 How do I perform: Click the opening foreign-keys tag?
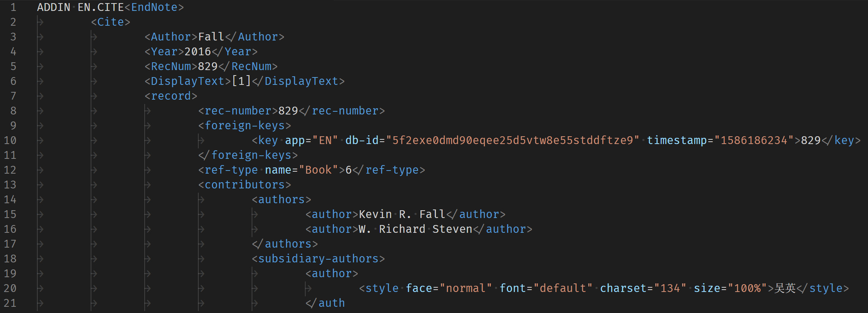[x=245, y=125]
